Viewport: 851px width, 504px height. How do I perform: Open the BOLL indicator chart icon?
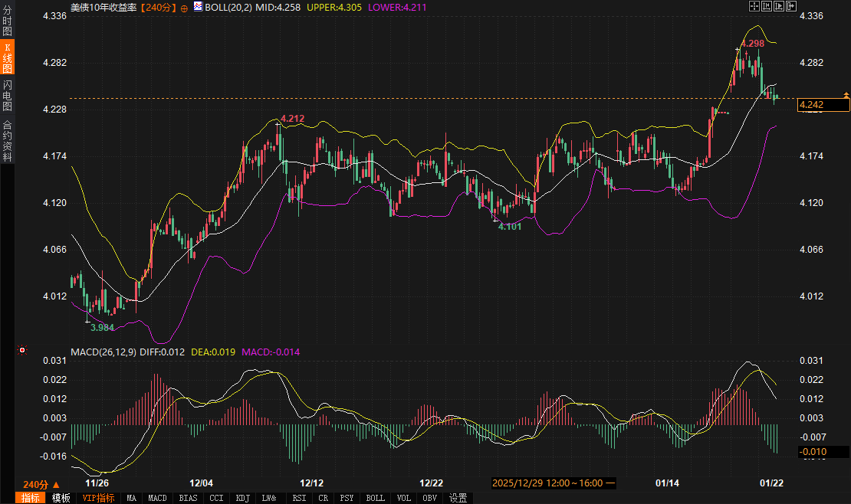coord(198,7)
